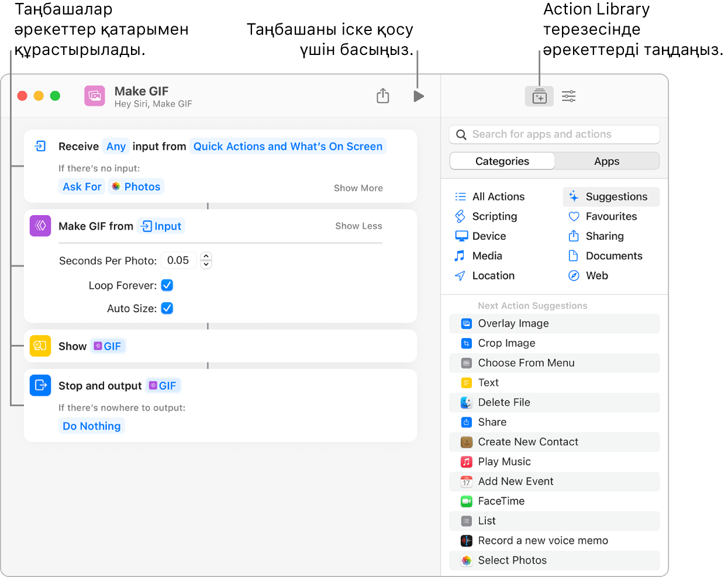728x577 pixels.
Task: Open the Any input type dropdown
Action: point(116,147)
